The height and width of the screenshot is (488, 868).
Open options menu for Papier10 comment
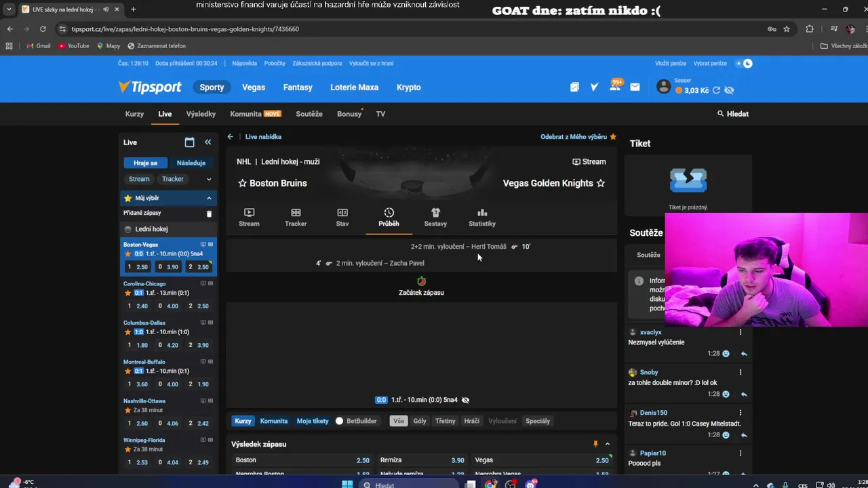741,453
